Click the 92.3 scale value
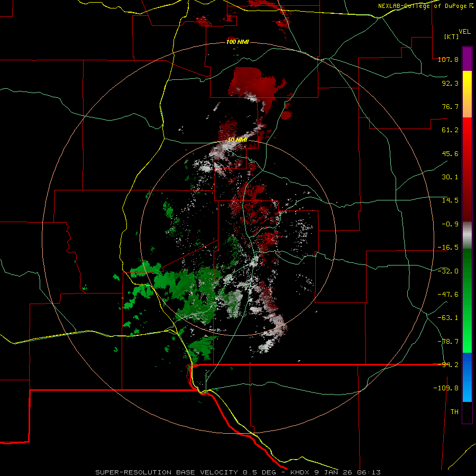Screen dimensions: 476x476 pos(450,83)
